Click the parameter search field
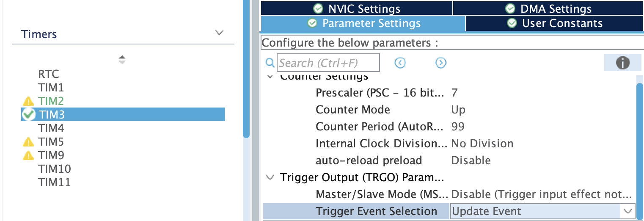Screen dimensions: 644x221 [x=328, y=63]
